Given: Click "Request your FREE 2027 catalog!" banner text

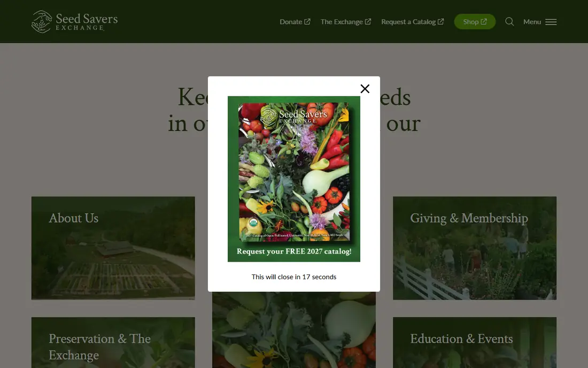Looking at the screenshot, I should 294,251.
